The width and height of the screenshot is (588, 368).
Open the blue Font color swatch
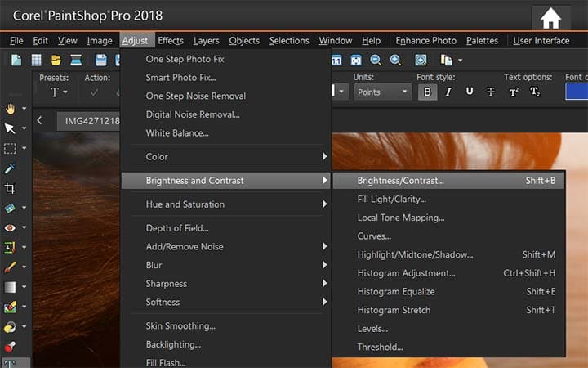click(577, 92)
